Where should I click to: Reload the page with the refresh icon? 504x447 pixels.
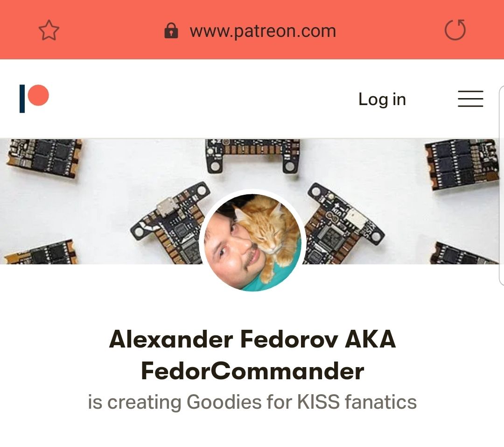coord(455,30)
